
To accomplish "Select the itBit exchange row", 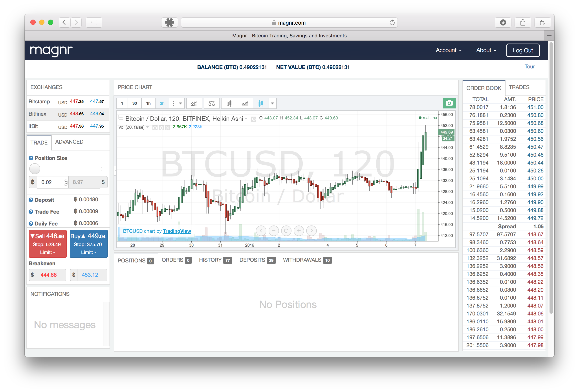I will [x=68, y=126].
